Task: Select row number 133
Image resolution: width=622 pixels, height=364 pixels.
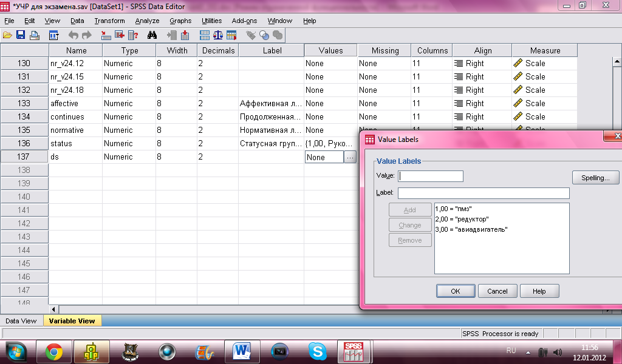Action: click(24, 103)
